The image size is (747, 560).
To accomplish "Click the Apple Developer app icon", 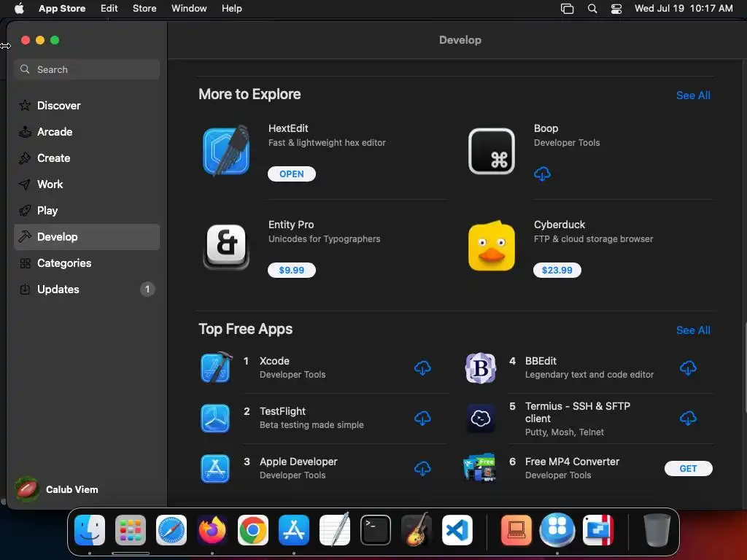I will pos(215,469).
